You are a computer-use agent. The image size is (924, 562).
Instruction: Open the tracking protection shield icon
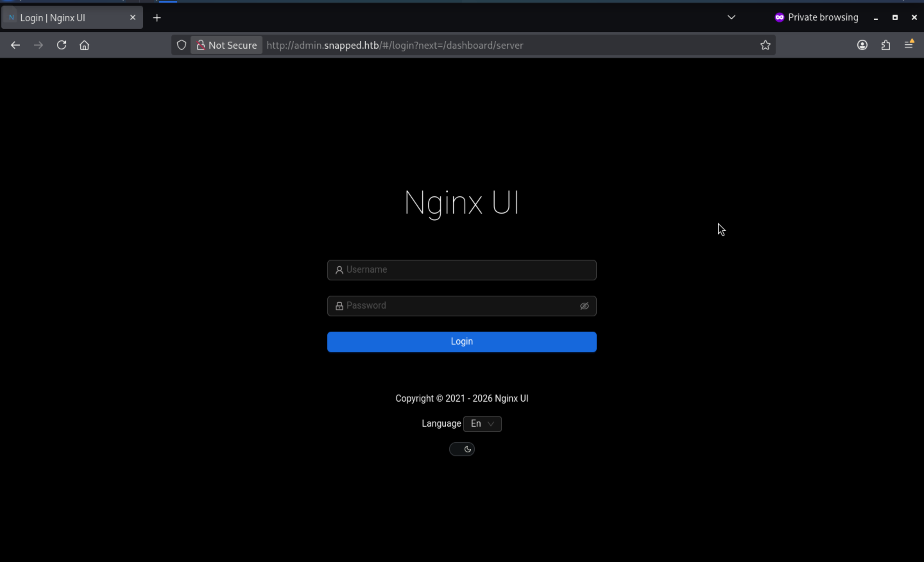pos(182,45)
